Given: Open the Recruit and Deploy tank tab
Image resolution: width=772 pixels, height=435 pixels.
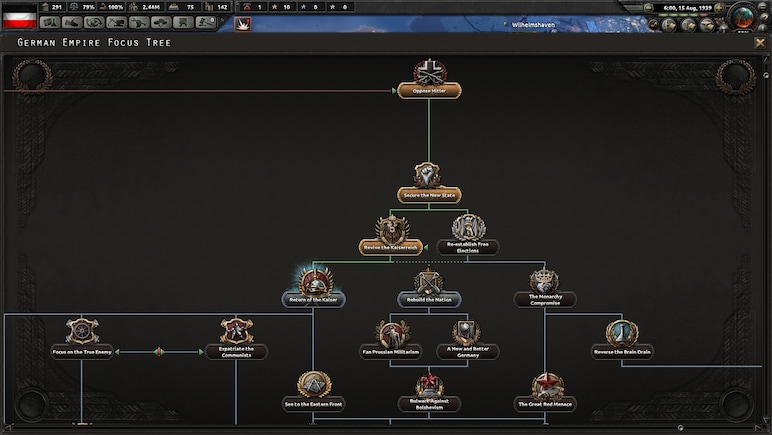Looking at the screenshot, I should [161, 22].
